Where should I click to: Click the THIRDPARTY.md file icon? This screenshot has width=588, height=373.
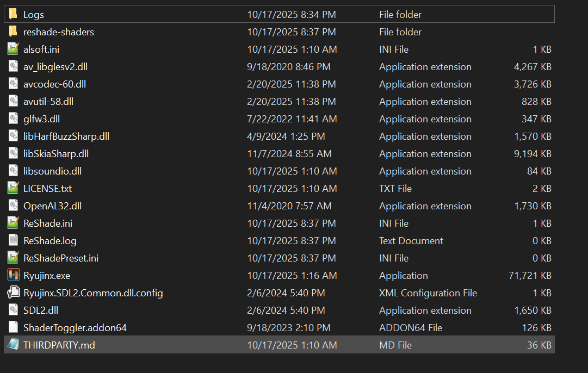[13, 345]
